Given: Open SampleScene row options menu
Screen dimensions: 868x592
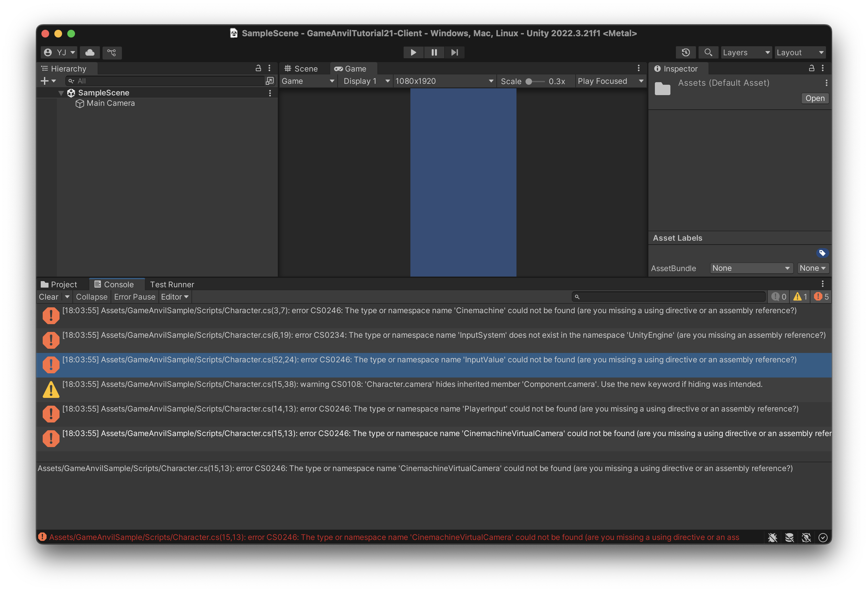Looking at the screenshot, I should (270, 93).
